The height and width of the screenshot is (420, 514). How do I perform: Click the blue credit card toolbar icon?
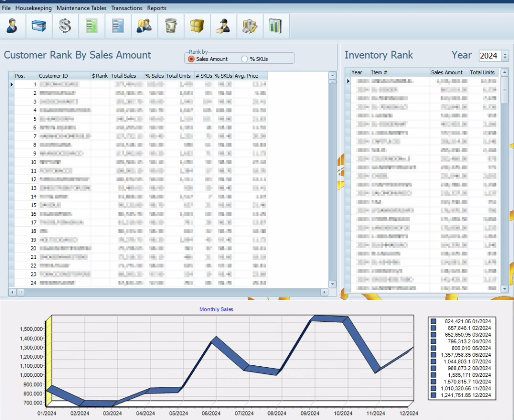coord(39,26)
